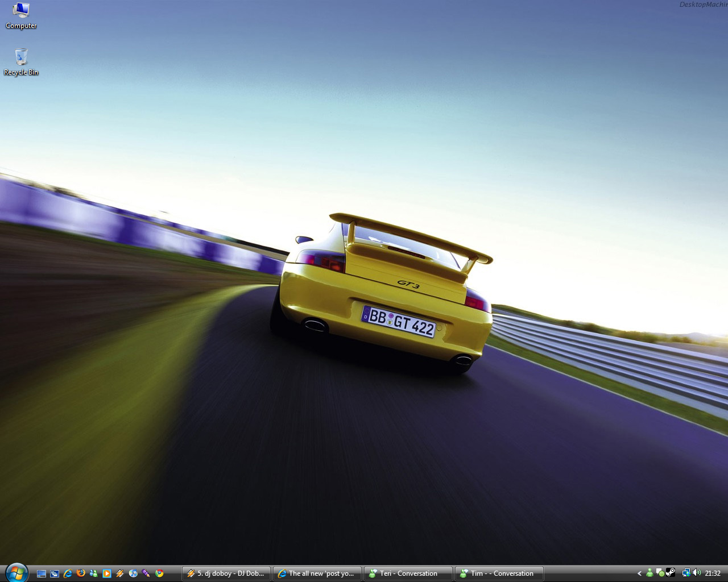Click Show Desktop in Quick Launch
Viewport: 728px width, 582px height.
pos(42,573)
